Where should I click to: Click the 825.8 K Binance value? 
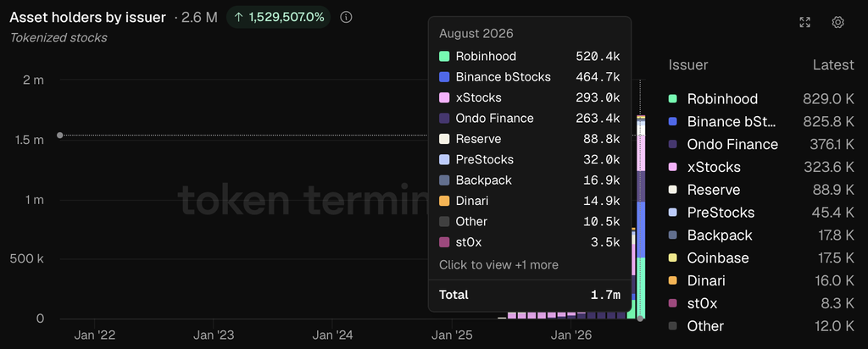pos(829,122)
